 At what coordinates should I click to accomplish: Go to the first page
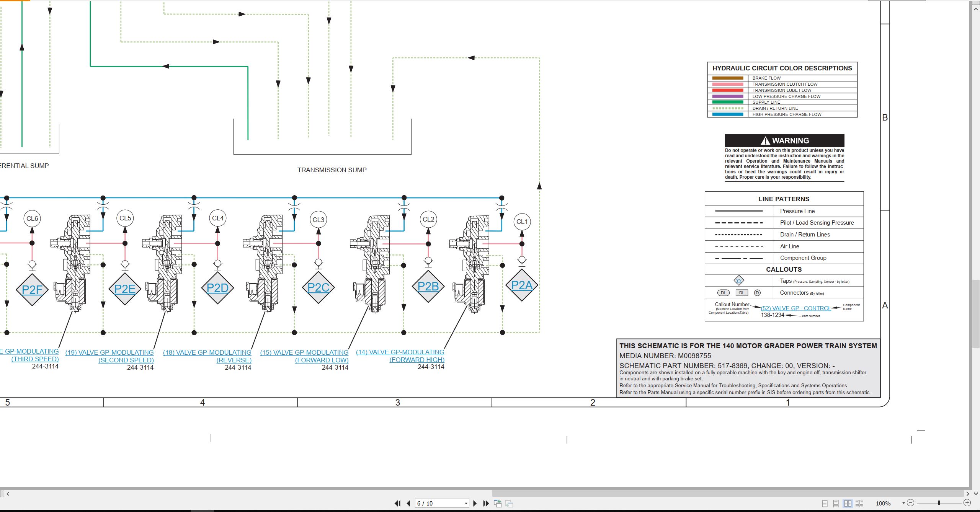pyautogui.click(x=398, y=503)
